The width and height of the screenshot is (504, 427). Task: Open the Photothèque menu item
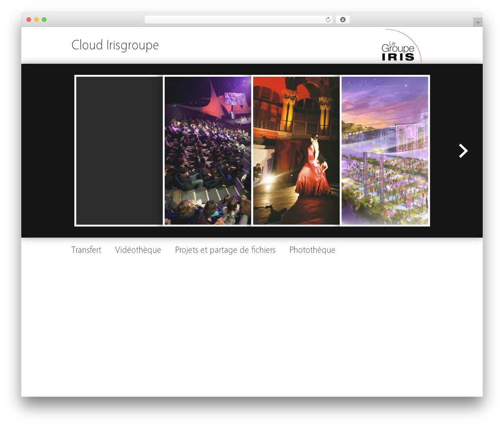point(312,250)
